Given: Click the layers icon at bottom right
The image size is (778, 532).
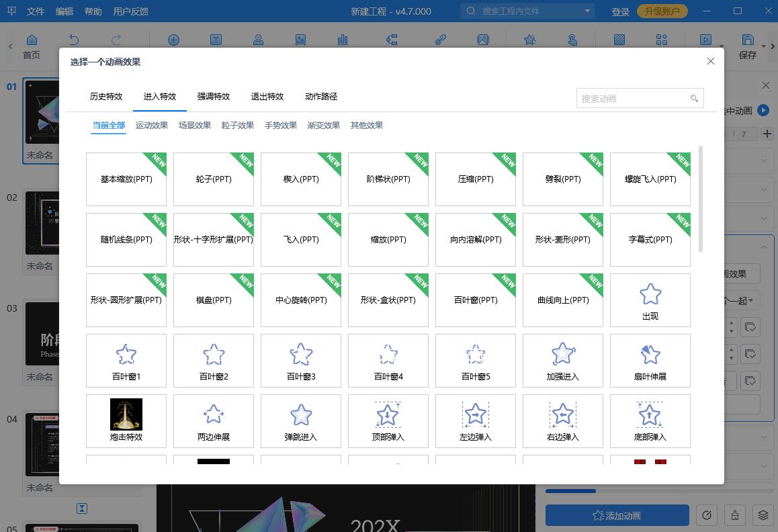Looking at the screenshot, I should tap(763, 515).
